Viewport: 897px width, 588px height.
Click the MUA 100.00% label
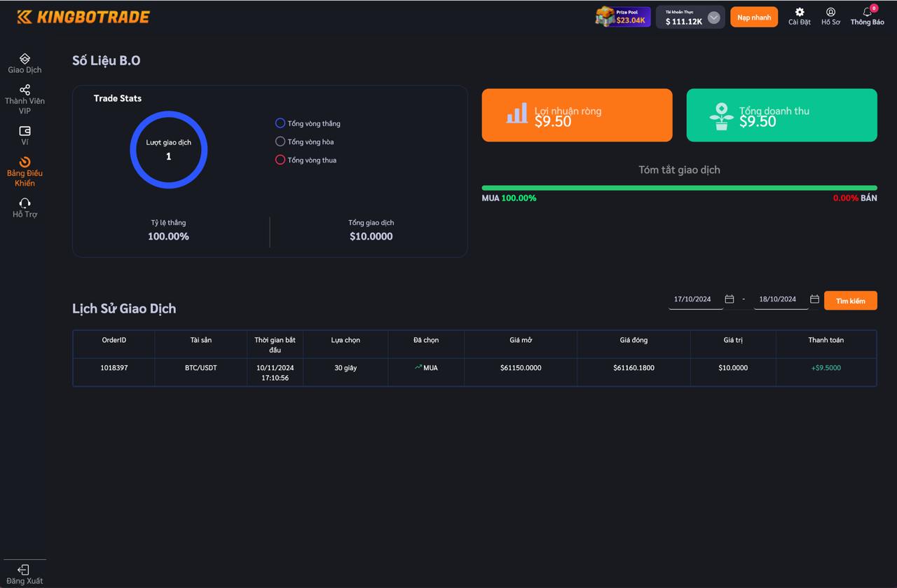click(x=509, y=198)
